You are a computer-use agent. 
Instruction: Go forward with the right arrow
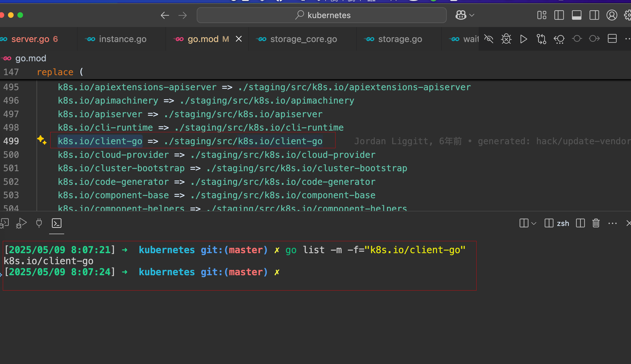pyautogui.click(x=183, y=15)
